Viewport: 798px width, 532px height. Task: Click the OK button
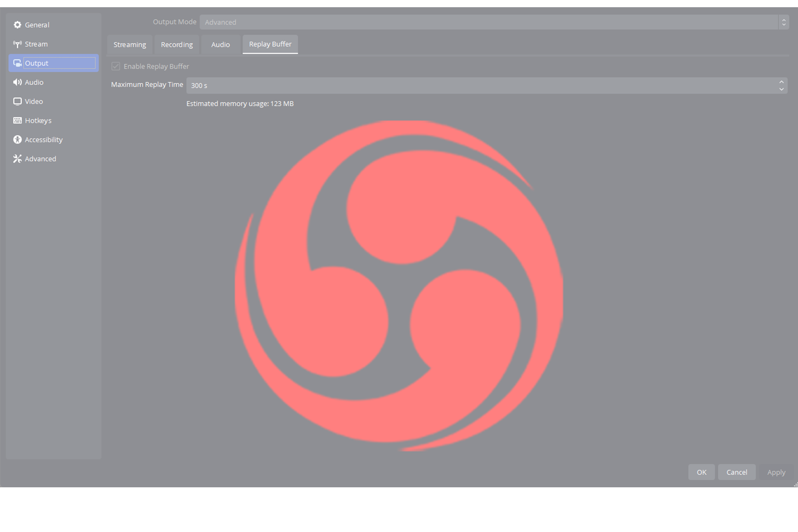701,472
